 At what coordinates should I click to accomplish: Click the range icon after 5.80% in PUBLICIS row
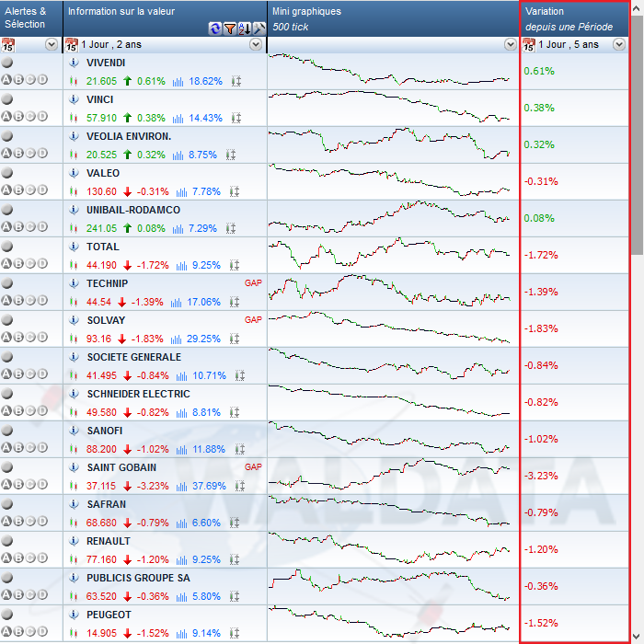click(x=234, y=596)
